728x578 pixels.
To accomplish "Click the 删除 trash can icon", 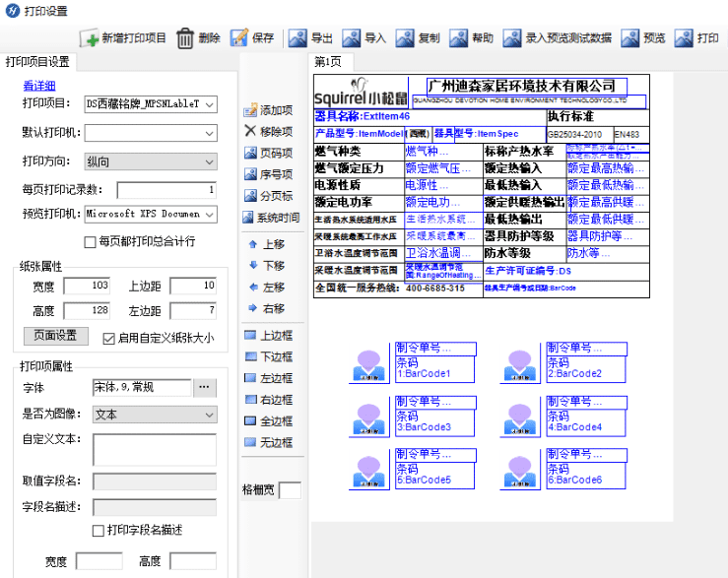I will (185, 38).
